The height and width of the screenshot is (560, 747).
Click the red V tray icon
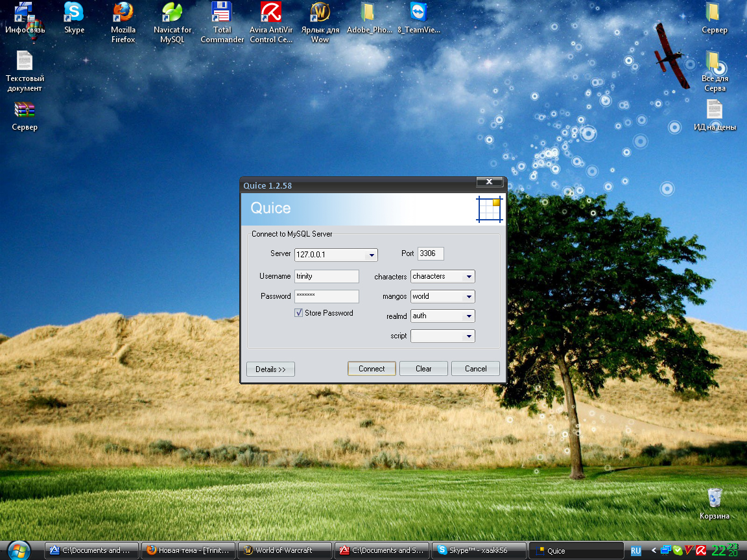pos(689,551)
